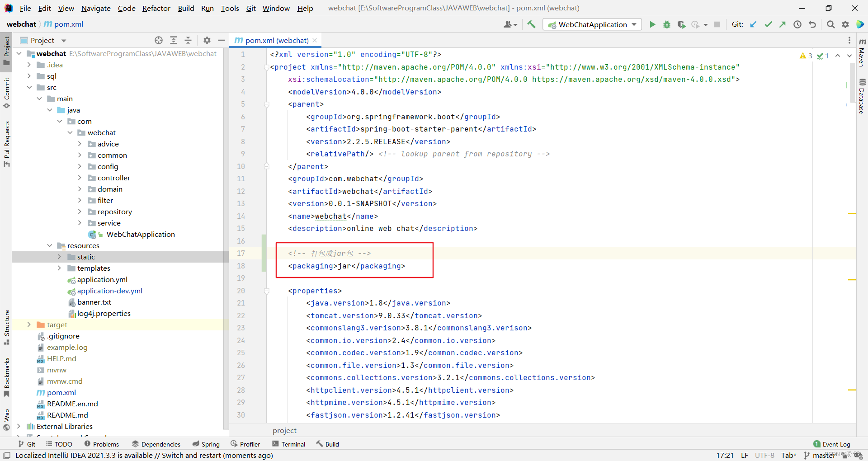This screenshot has height=461, width=868.
Task: Show Git history clock icon
Action: 797,24
